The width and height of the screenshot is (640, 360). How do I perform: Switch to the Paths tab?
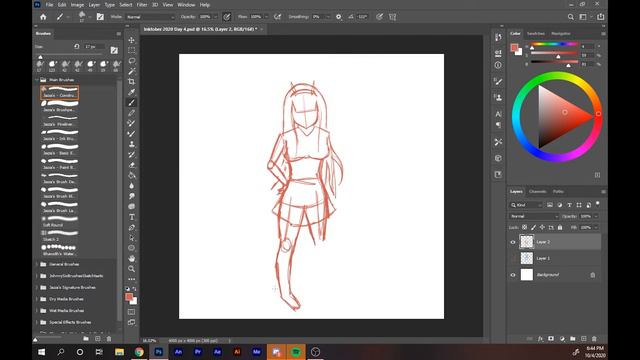tap(558, 191)
